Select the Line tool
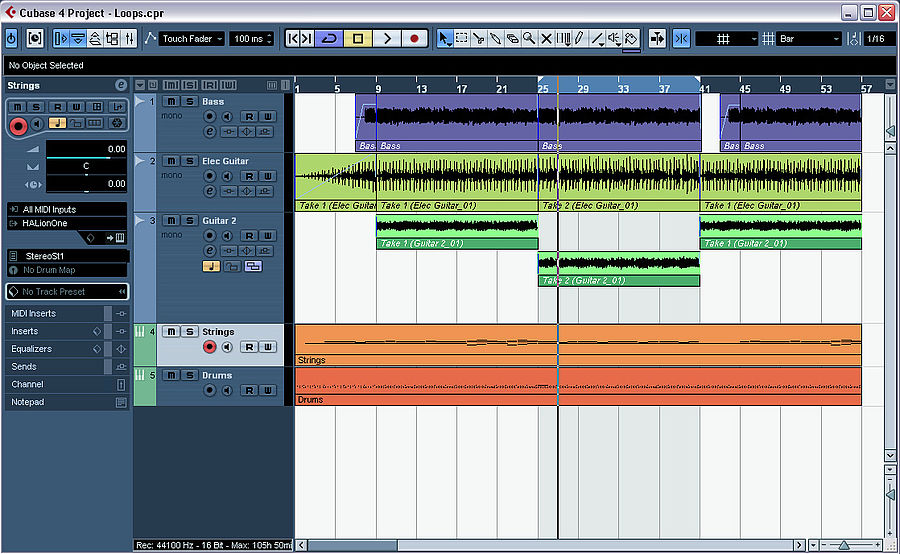This screenshot has height=554, width=900. [597, 38]
